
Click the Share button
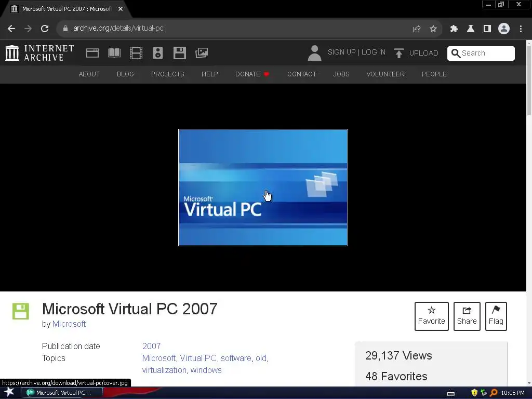pos(467,316)
